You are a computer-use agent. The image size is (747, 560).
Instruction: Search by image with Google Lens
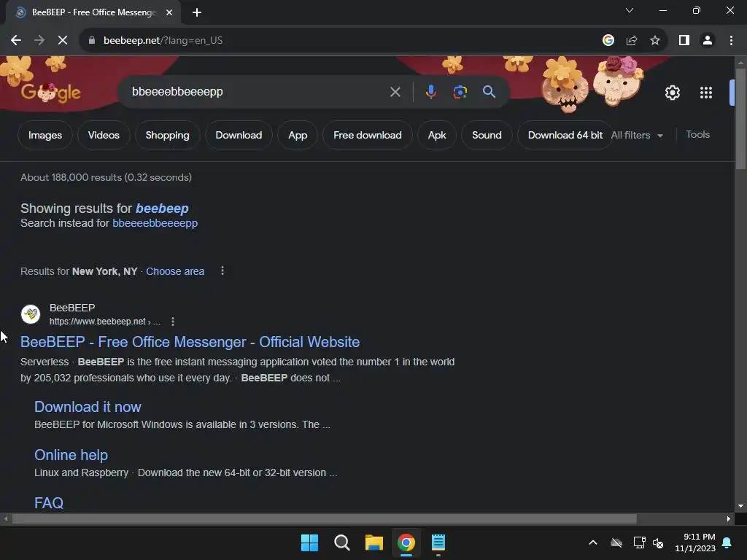pos(460,92)
